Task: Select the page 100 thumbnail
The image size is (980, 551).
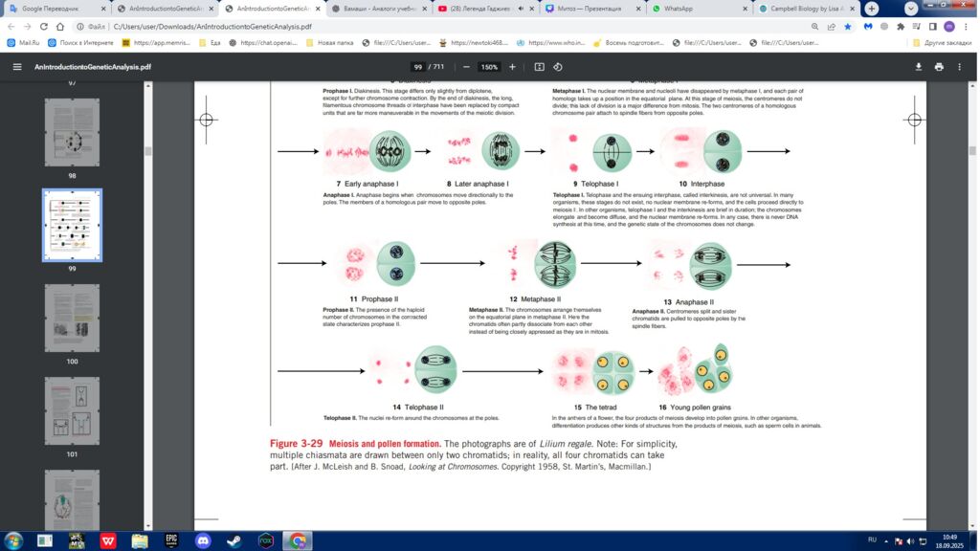Action: tap(72, 318)
